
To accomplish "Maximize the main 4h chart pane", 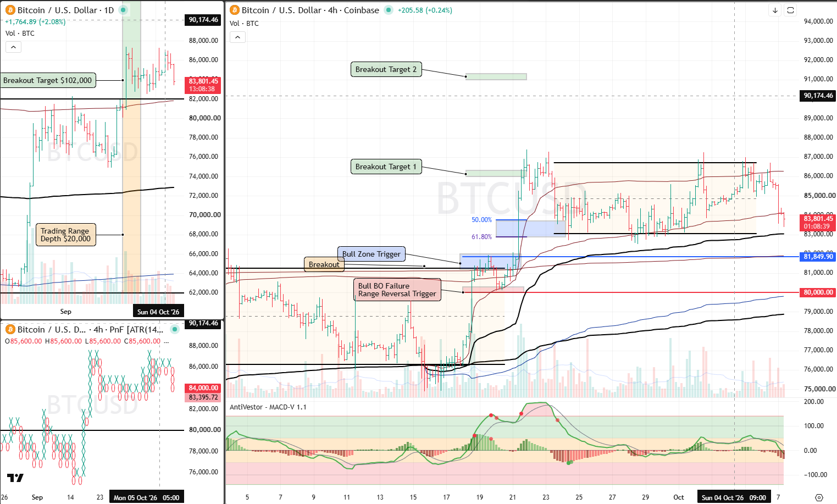I will click(790, 10).
